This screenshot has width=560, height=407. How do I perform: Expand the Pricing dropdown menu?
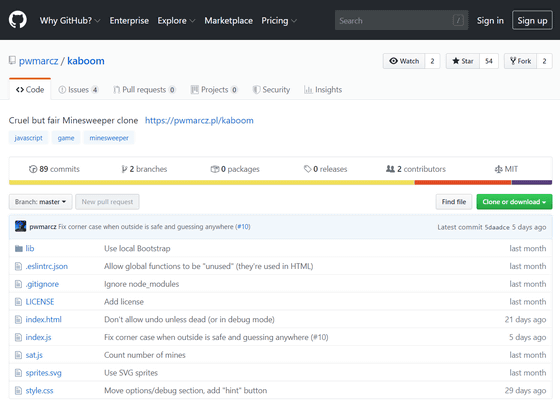tap(279, 21)
